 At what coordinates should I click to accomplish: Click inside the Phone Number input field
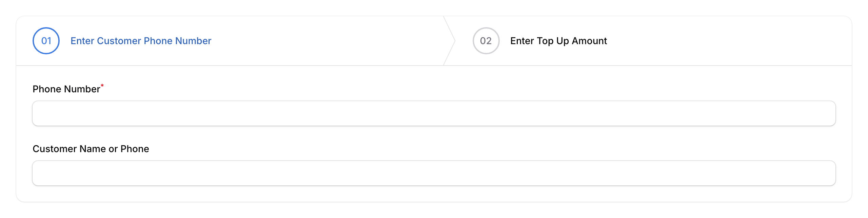click(x=434, y=113)
